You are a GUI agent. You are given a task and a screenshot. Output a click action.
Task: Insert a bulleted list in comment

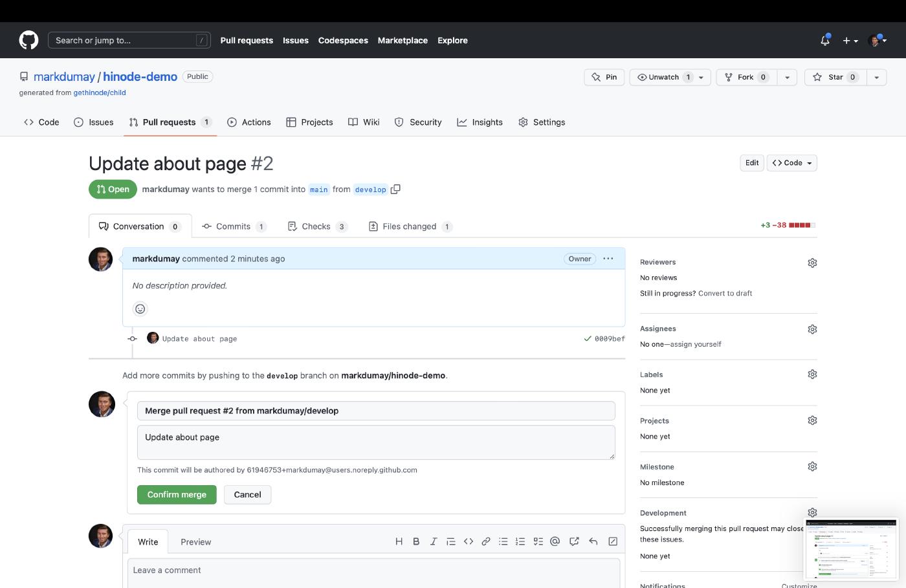click(x=503, y=541)
